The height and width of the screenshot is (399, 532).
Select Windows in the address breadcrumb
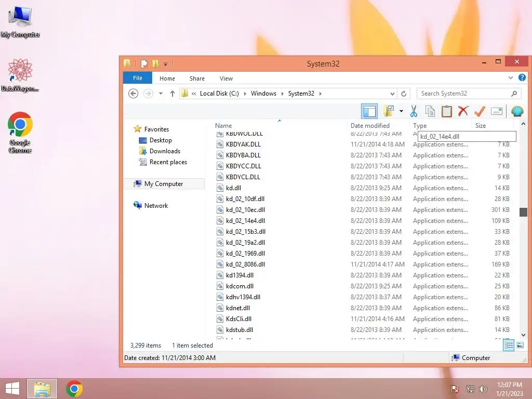[263, 94]
